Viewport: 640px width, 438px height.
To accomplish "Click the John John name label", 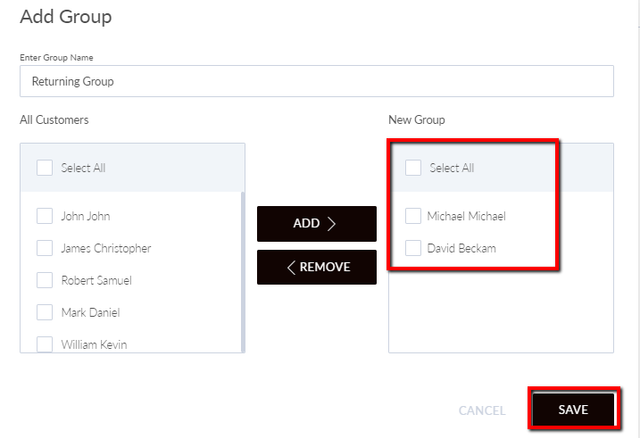I will [86, 216].
